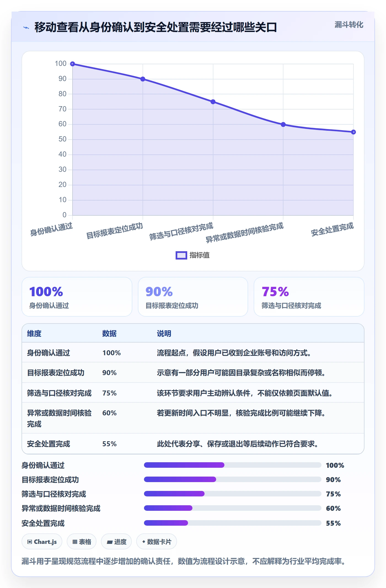Click the 安全处置完成 progress bar

(233, 523)
